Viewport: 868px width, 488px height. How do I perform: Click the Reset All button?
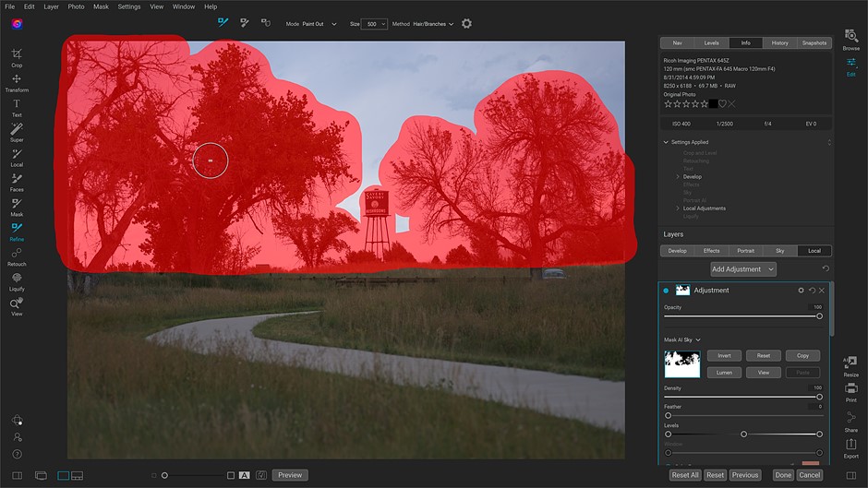[685, 475]
